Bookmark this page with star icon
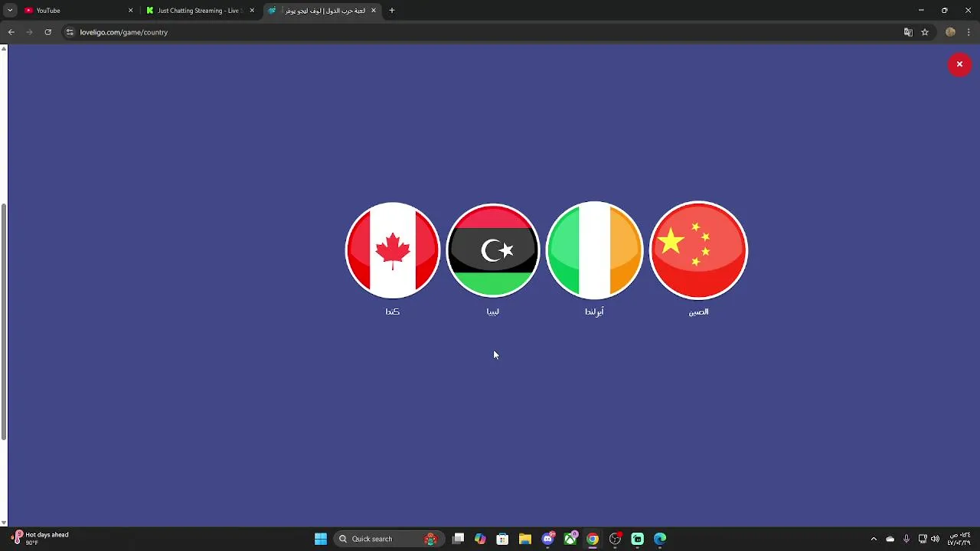This screenshot has height=551, width=980. click(x=925, y=32)
